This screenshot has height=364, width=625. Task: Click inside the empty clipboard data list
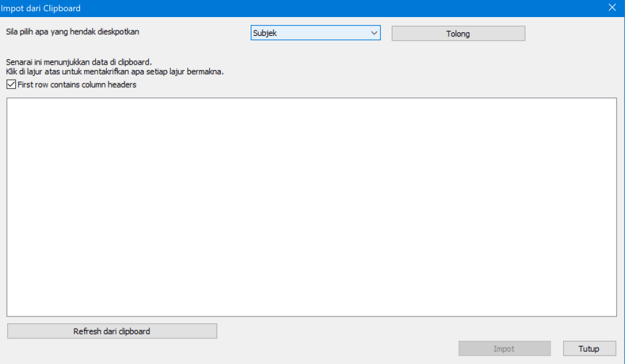[x=311, y=207]
